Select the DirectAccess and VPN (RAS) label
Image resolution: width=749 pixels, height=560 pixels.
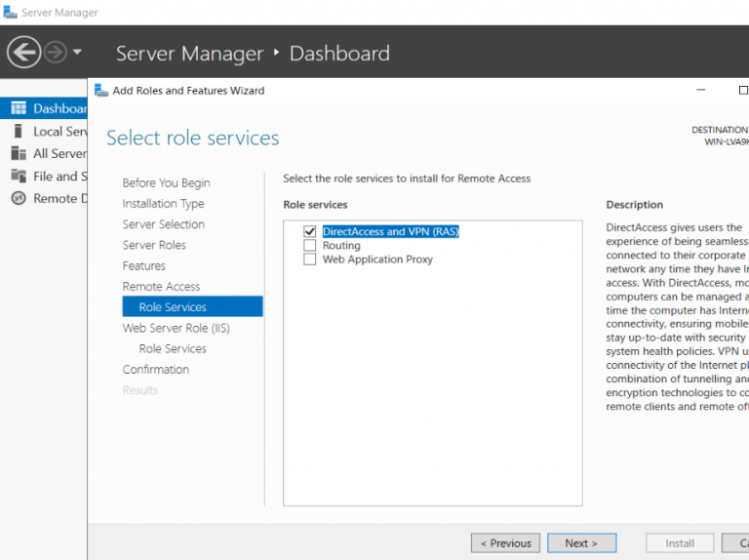pos(391,232)
